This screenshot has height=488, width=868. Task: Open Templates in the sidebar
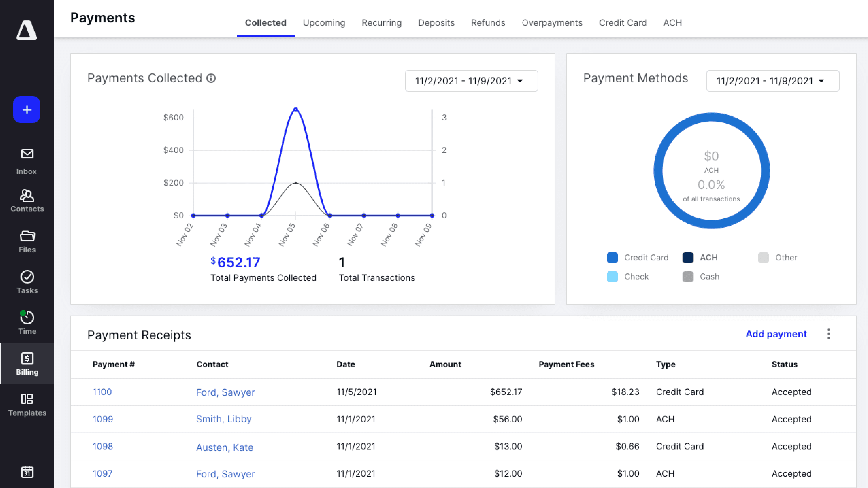(x=27, y=405)
